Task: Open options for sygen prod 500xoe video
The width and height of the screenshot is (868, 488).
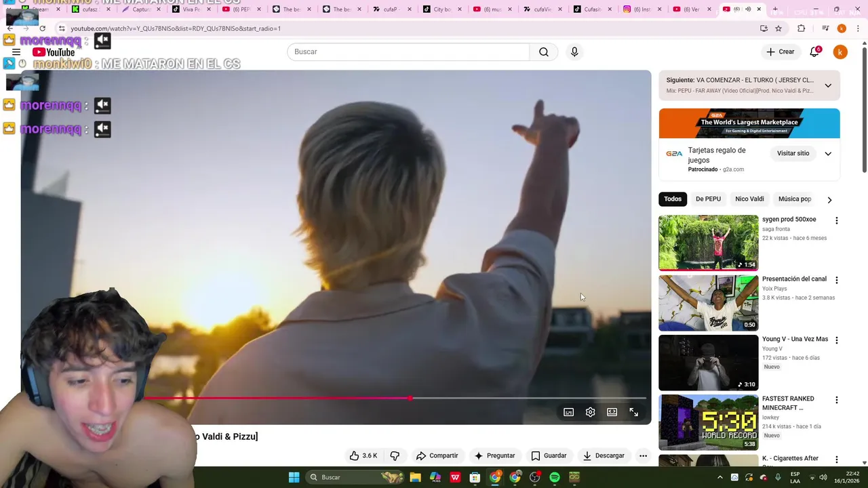Action: [x=836, y=221]
